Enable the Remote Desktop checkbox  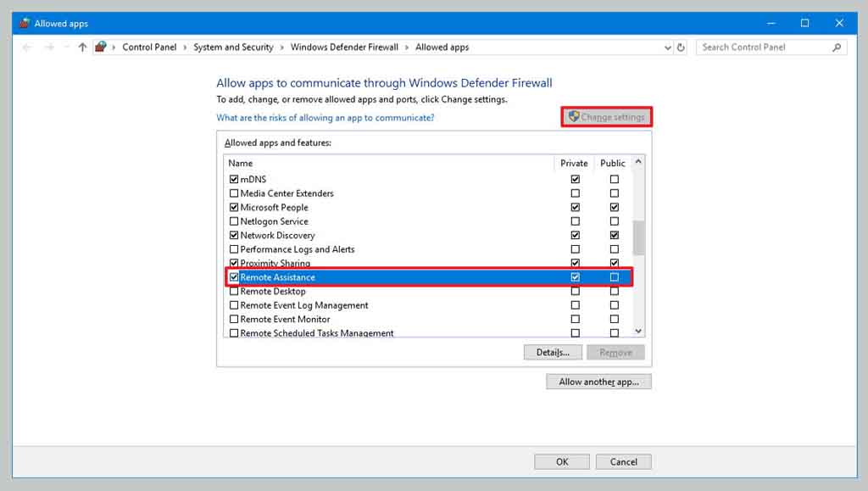[x=235, y=291]
